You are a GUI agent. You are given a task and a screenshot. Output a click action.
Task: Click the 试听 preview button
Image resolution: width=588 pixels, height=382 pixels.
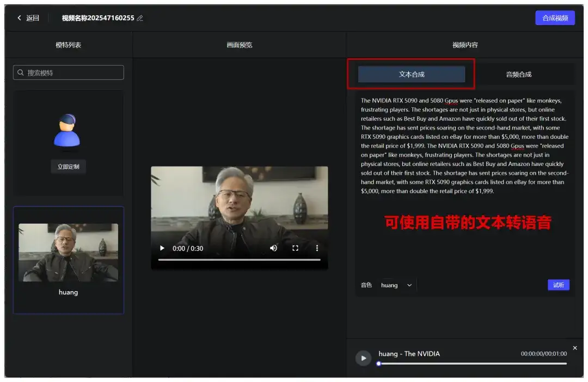[x=559, y=285]
